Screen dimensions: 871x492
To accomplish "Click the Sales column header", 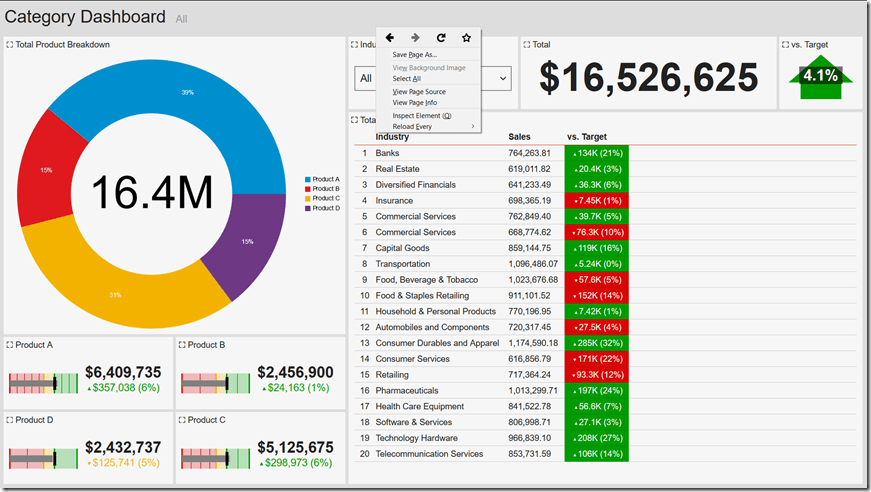I will pos(519,136).
